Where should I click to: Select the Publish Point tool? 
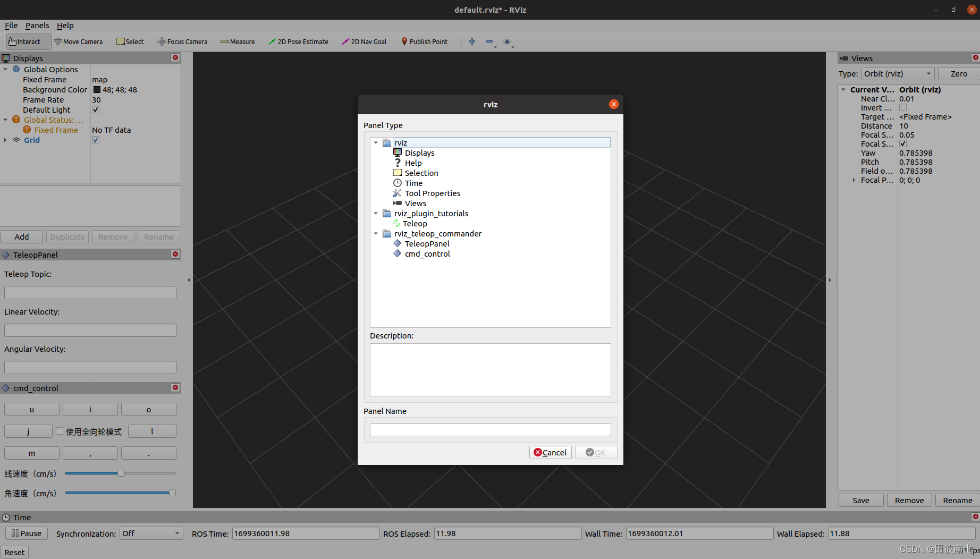pos(424,41)
